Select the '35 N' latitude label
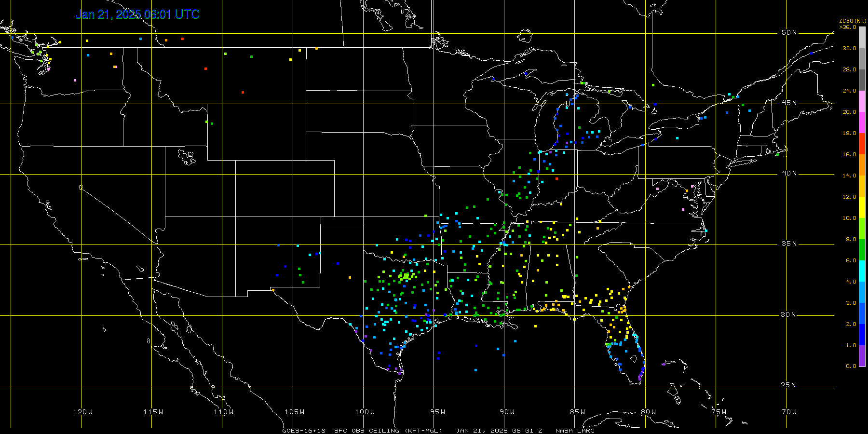868x434 pixels. coord(789,244)
